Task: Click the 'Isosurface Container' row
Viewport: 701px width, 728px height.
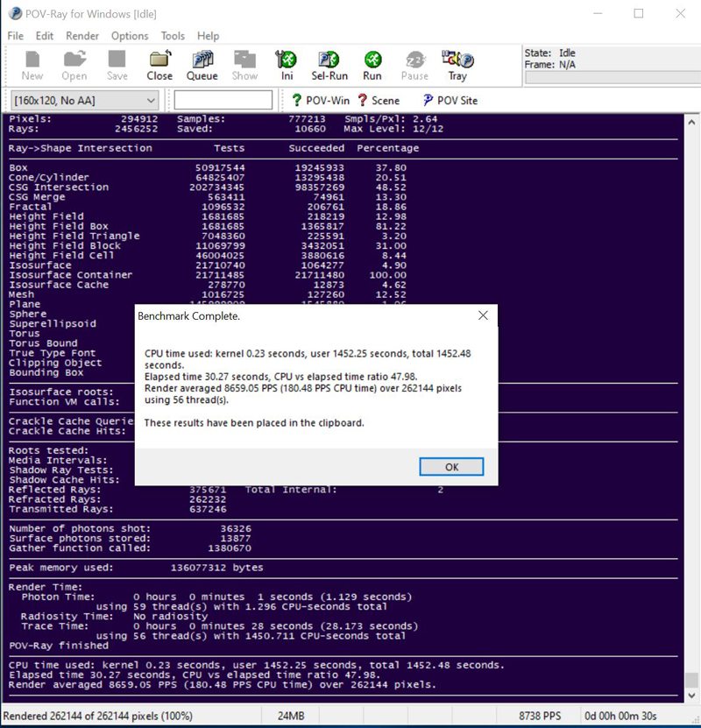Action: pyautogui.click(x=208, y=275)
